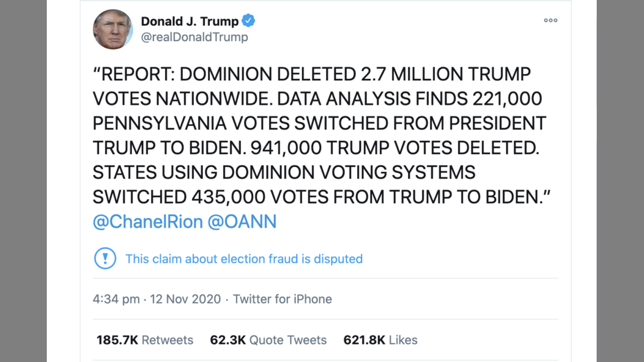Click the 12 Nov 2020 date
The height and width of the screenshot is (362, 644).
(185, 299)
